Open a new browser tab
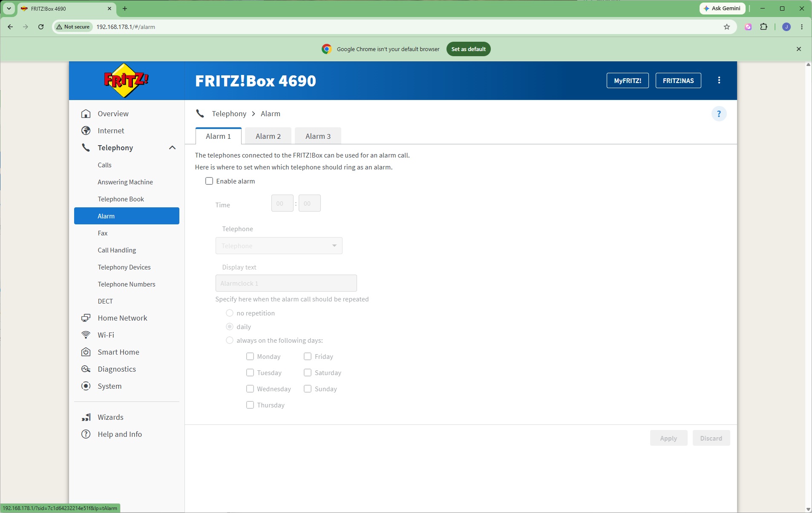812x513 pixels. tap(125, 9)
